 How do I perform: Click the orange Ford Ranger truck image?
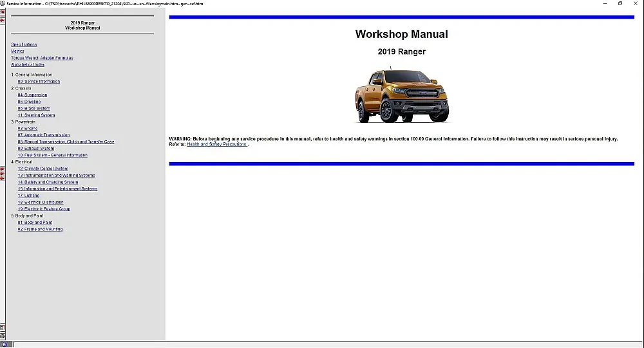tap(402, 95)
